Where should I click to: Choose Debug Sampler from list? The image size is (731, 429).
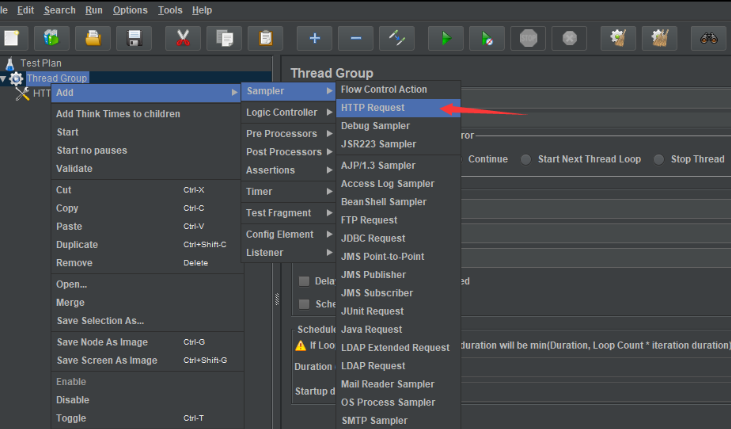[398, 126]
